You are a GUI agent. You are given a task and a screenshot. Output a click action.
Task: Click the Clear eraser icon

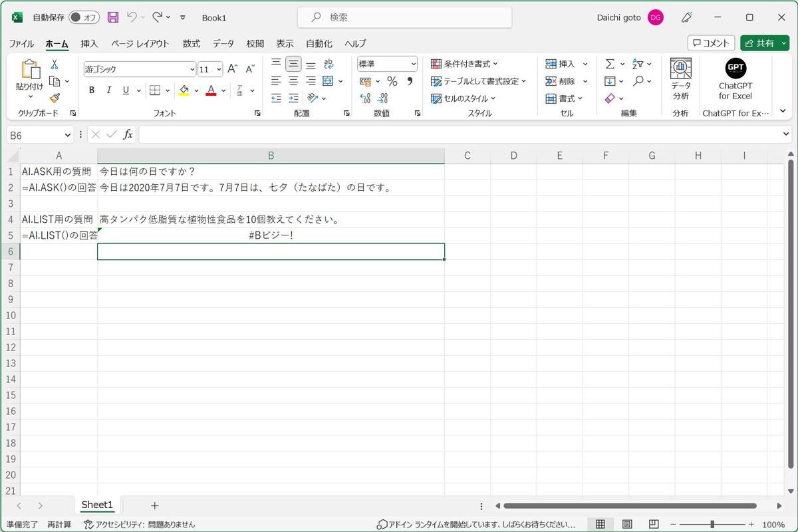pos(610,98)
